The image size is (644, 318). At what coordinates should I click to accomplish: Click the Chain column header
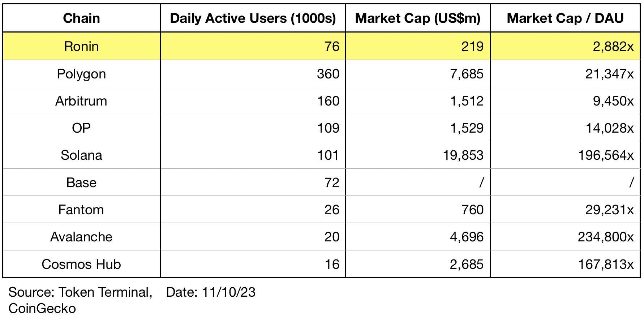pyautogui.click(x=81, y=18)
